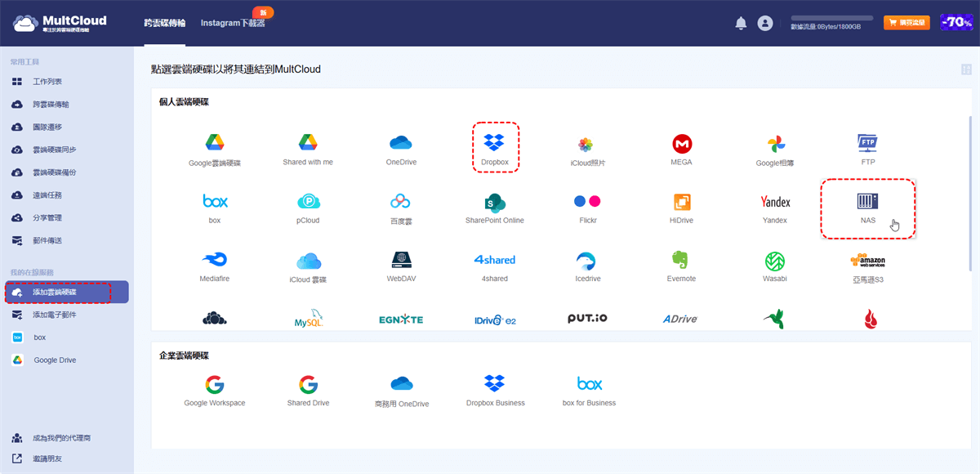Screen dimensions: 980x474
Task: Add an FTP connection
Action: coord(867,144)
